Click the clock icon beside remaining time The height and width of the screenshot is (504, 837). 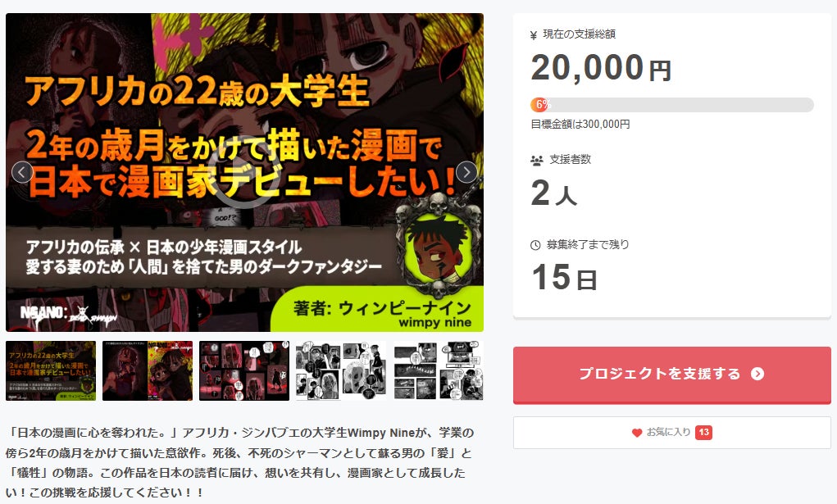pyautogui.click(x=535, y=245)
